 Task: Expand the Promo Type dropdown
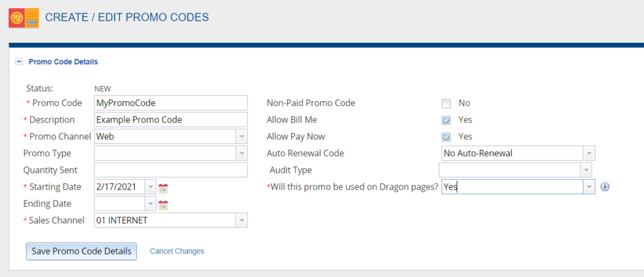pos(241,153)
